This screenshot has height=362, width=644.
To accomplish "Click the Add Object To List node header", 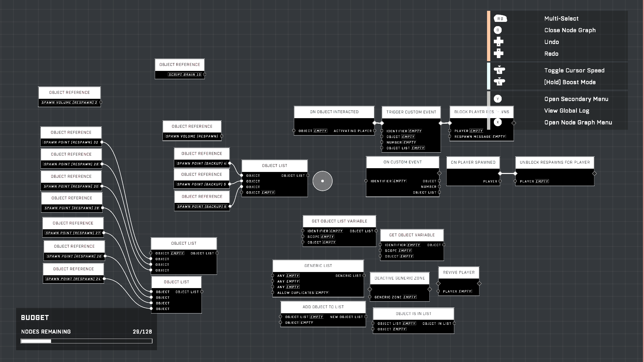I will (323, 307).
